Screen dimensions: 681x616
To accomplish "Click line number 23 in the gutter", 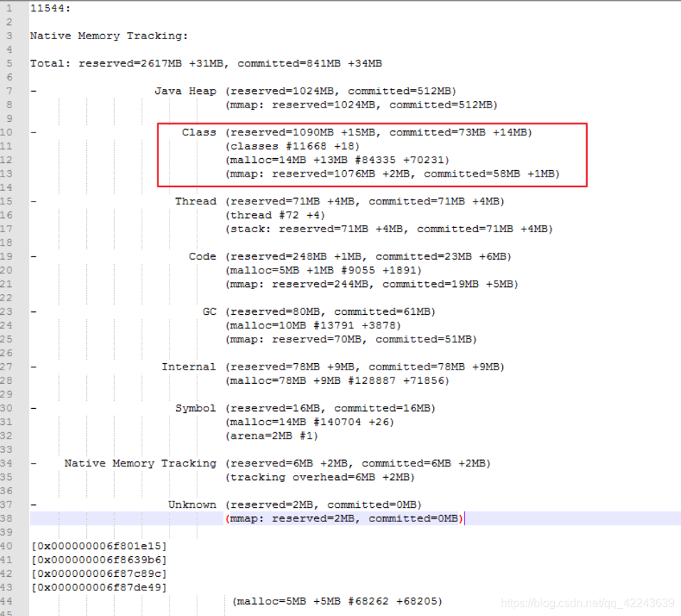I will pos(6,312).
